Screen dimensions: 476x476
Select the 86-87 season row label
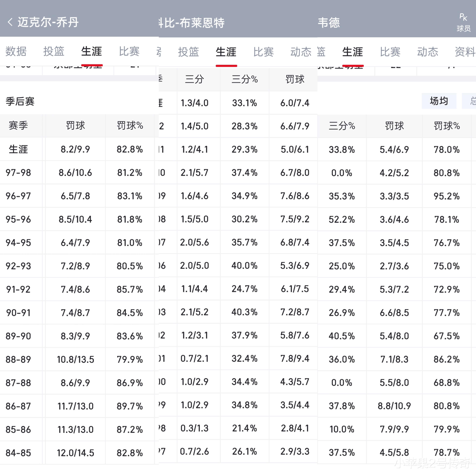(x=18, y=406)
